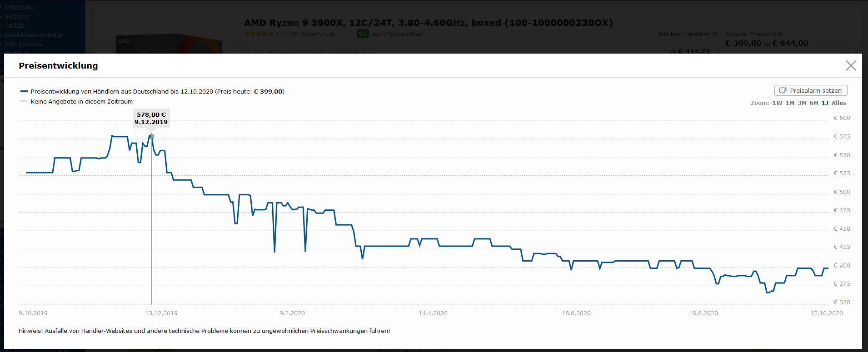Click the AMD product box thumbnail
This screenshot has height=352, width=868.
[169, 44]
